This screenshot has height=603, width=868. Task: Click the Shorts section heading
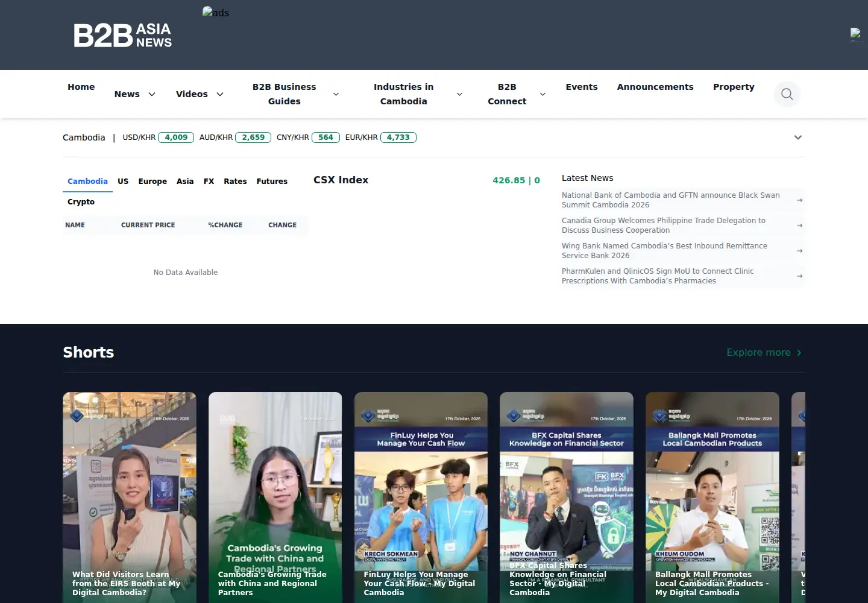(x=89, y=352)
